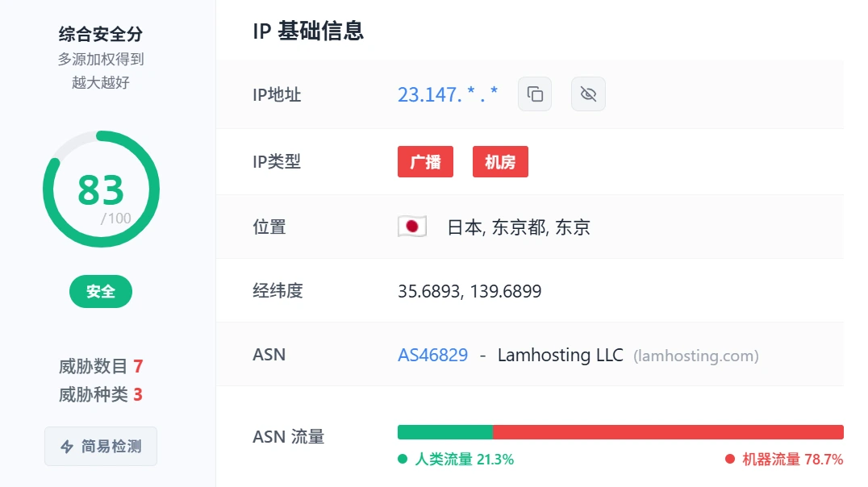This screenshot has height=487, width=868.
Task: Click the green human traffic bar segment
Action: pos(445,432)
